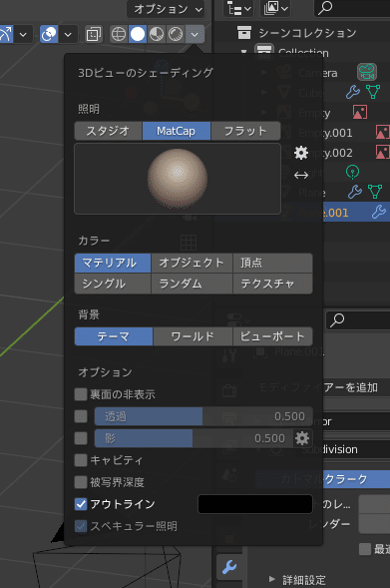Screen dimensions: 390x588
Task: Open Modifier properties wrench tab
Action: point(228,567)
